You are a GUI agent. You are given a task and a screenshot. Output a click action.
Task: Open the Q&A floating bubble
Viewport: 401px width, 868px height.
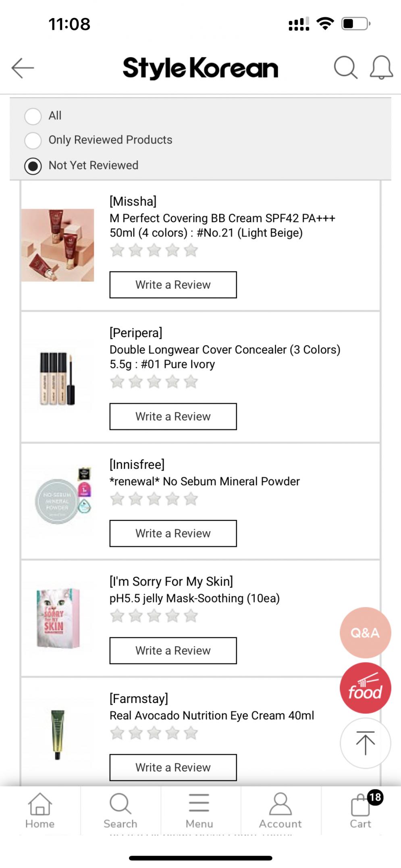coord(365,632)
